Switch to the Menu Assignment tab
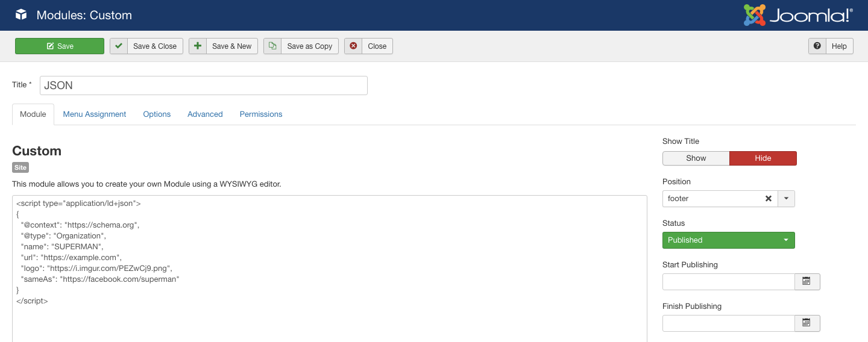868x342 pixels. [x=95, y=114]
